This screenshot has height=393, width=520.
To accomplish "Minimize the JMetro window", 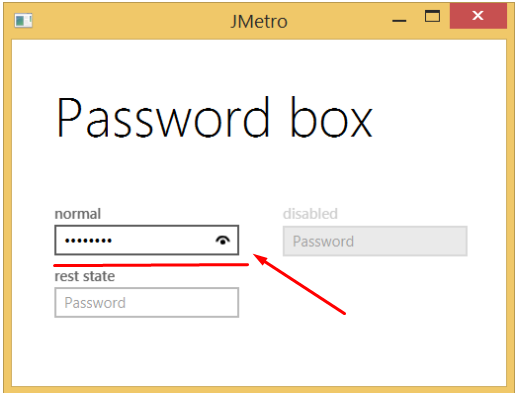I will tap(399, 21).
